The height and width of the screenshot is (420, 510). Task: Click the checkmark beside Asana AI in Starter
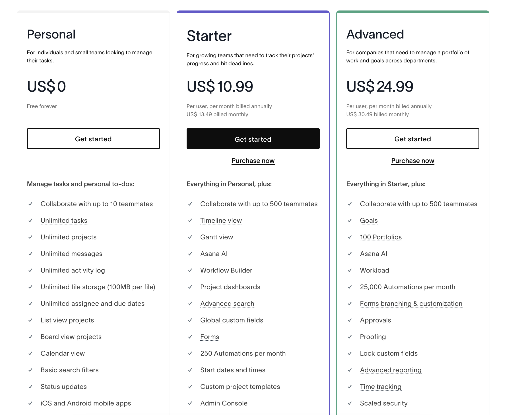(x=190, y=254)
